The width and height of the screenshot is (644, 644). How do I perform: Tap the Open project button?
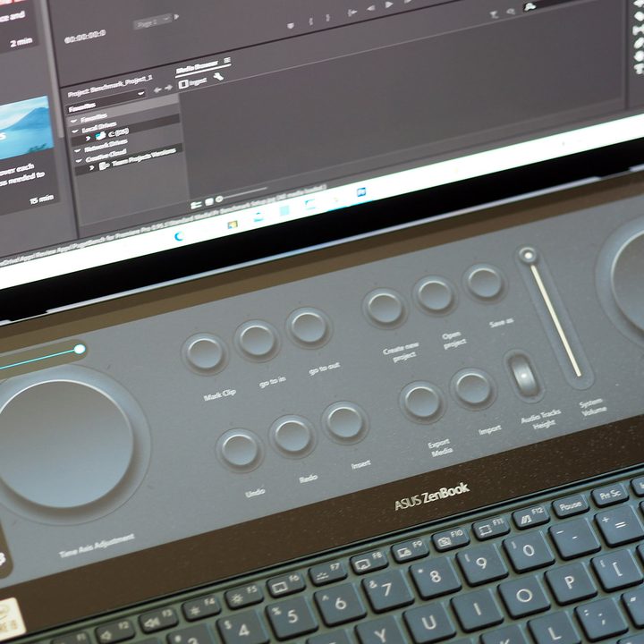point(434,294)
